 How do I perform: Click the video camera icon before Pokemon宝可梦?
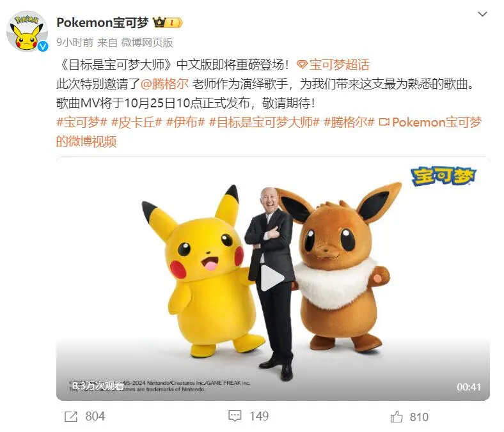point(384,122)
